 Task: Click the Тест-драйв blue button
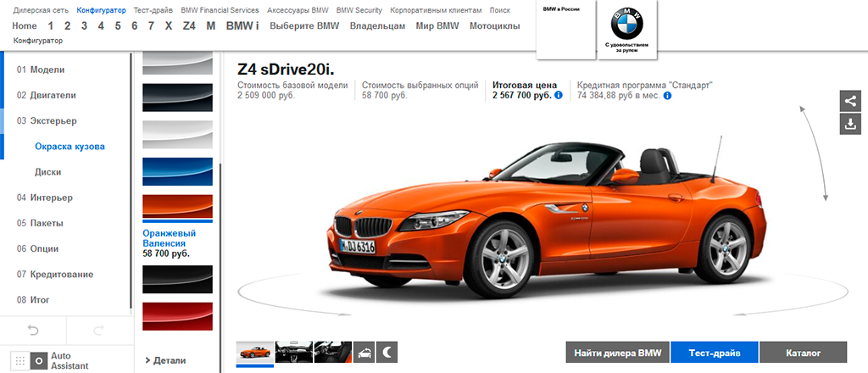click(x=715, y=353)
